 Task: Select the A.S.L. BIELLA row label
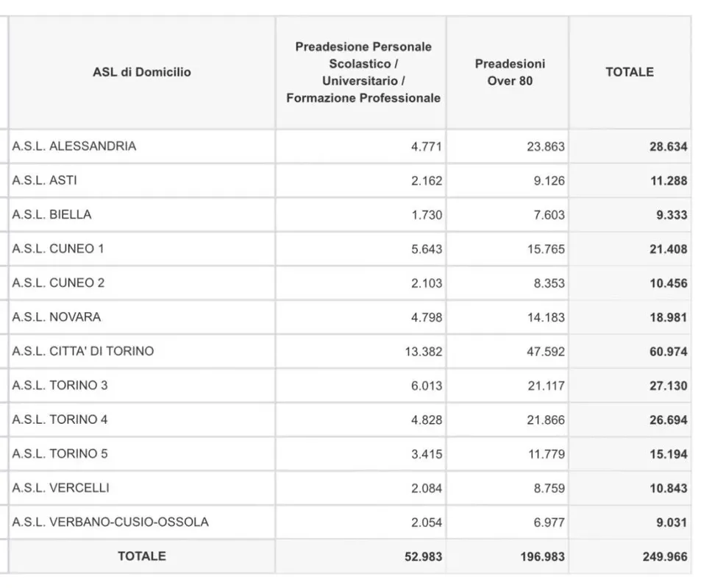click(x=51, y=214)
